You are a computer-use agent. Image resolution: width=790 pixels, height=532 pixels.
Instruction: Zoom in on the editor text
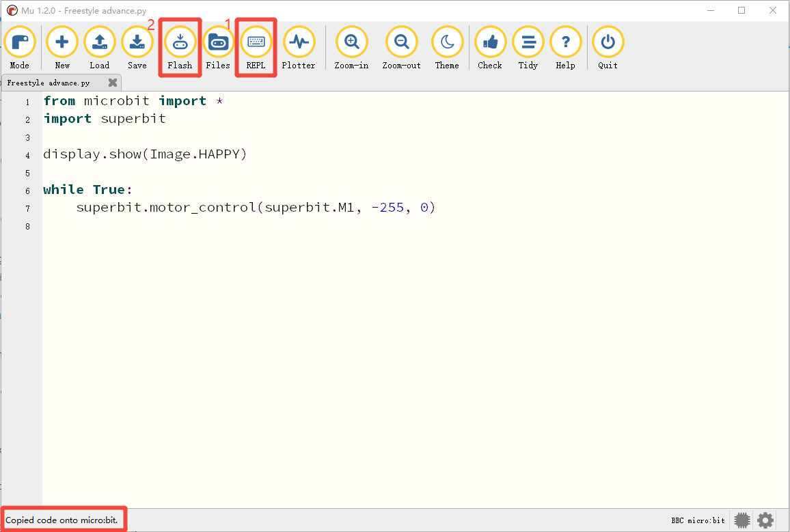(x=352, y=48)
